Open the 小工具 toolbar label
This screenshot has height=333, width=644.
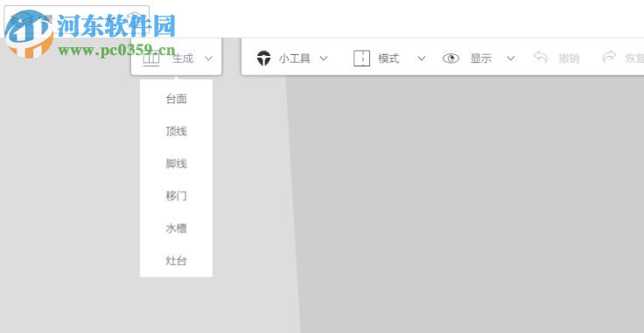tap(295, 59)
